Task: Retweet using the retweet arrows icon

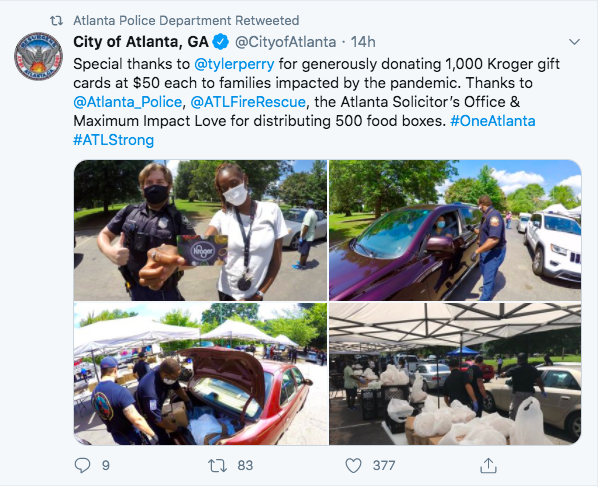Action: 217,466
